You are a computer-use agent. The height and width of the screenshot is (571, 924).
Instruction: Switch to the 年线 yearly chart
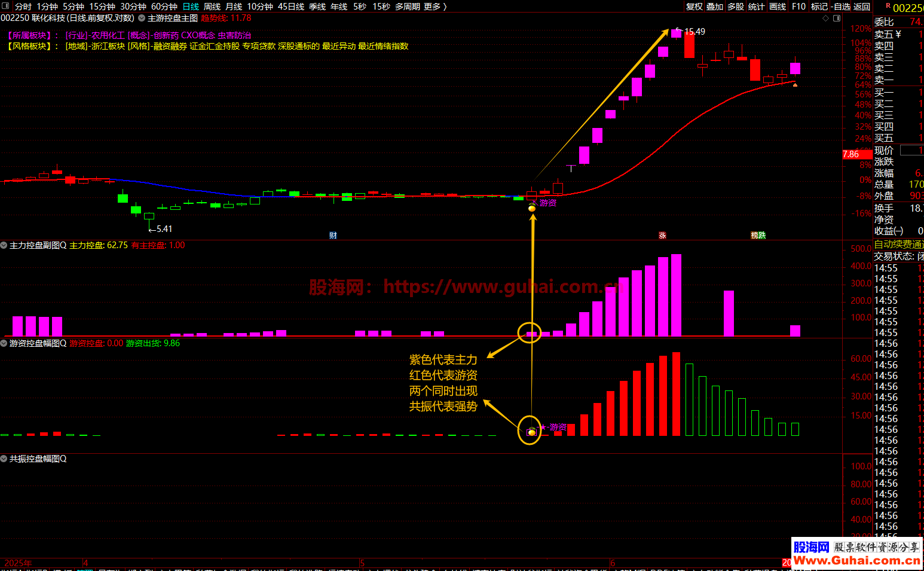[x=339, y=7]
